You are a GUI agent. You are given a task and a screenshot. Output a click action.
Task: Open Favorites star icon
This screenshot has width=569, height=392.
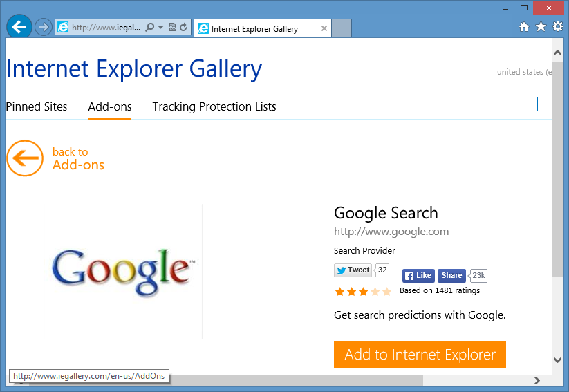pos(541,26)
